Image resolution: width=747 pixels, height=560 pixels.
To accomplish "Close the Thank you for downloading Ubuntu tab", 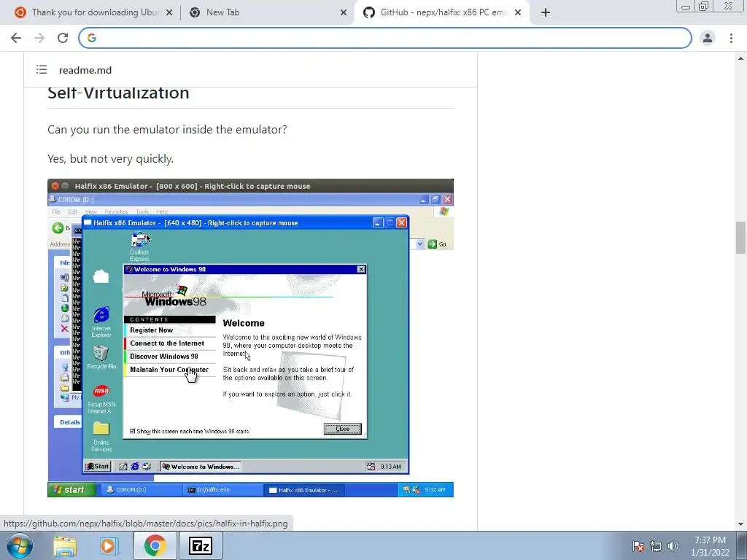I will 169,13.
